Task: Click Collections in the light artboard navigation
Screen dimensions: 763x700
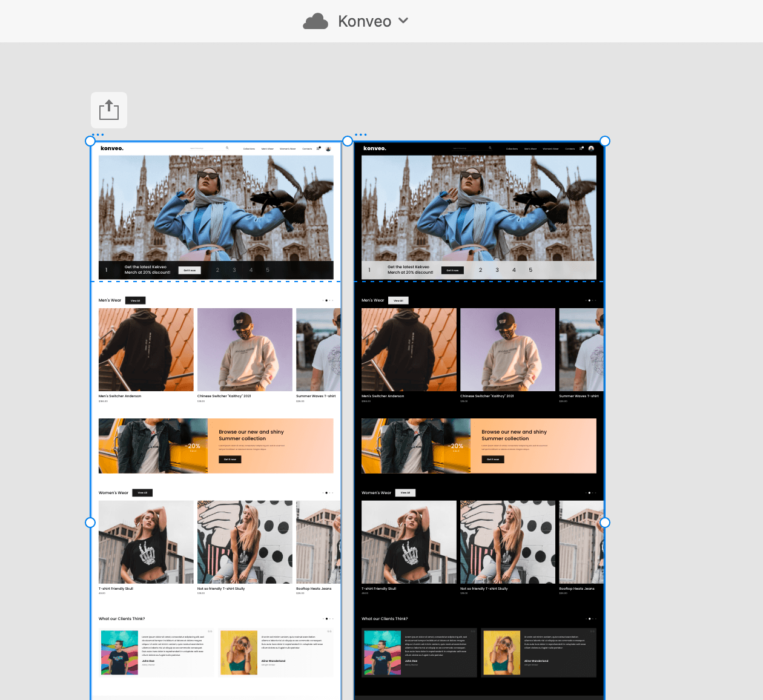Action: coord(249,148)
